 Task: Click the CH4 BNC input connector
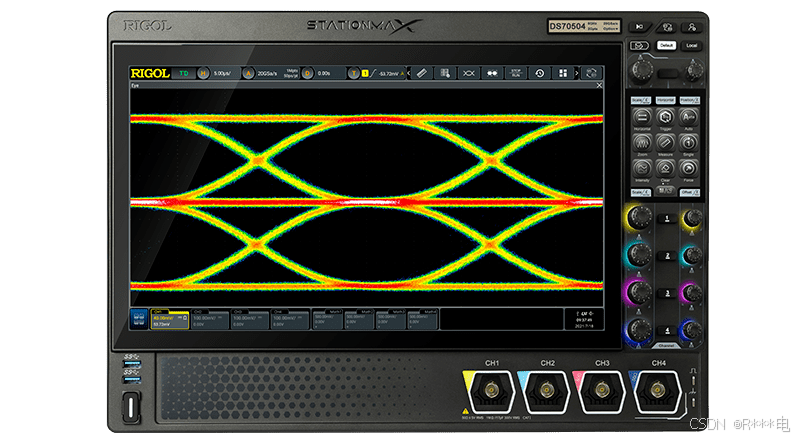657,390
